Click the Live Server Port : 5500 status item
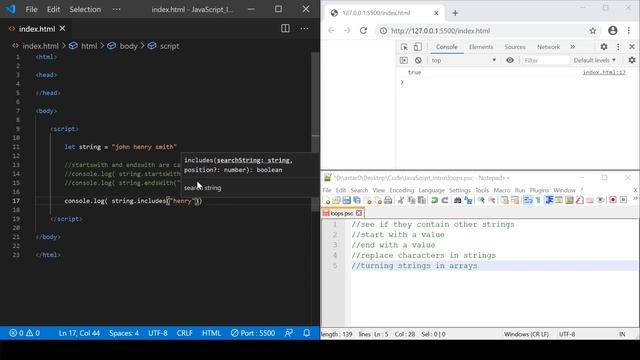This screenshot has width=640, height=360. click(253, 333)
